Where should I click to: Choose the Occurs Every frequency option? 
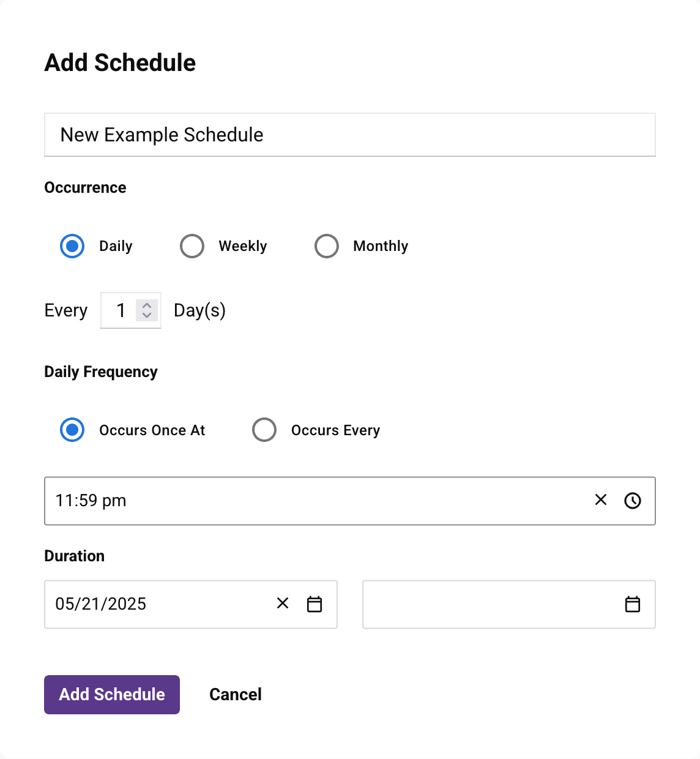click(264, 430)
